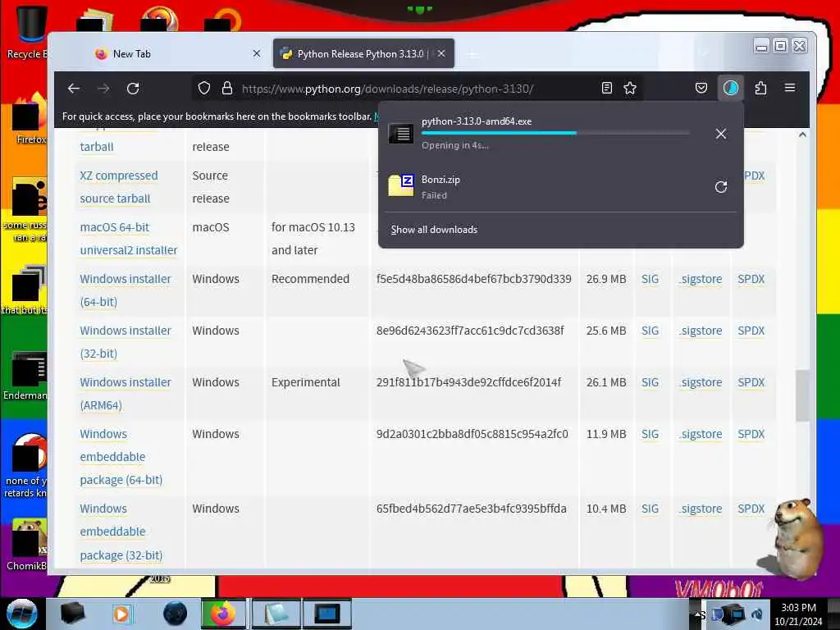Click the Experimental description cell
Image resolution: width=840 pixels, height=630 pixels.
[305, 382]
